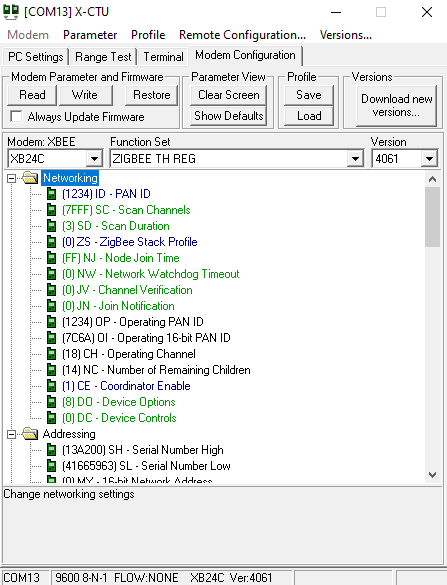Click the module icon beside NW - Network Watchdog Timeout
This screenshot has height=585, width=447.
51,274
